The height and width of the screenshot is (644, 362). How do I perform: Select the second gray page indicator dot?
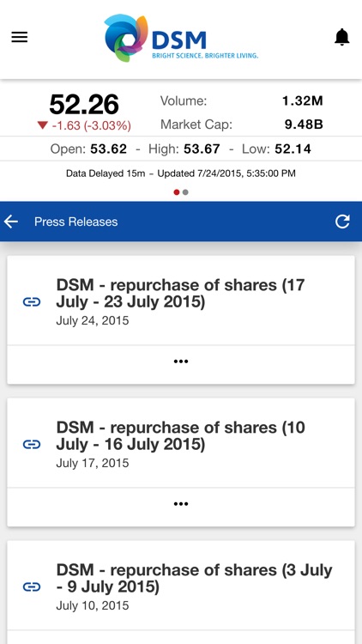(185, 192)
